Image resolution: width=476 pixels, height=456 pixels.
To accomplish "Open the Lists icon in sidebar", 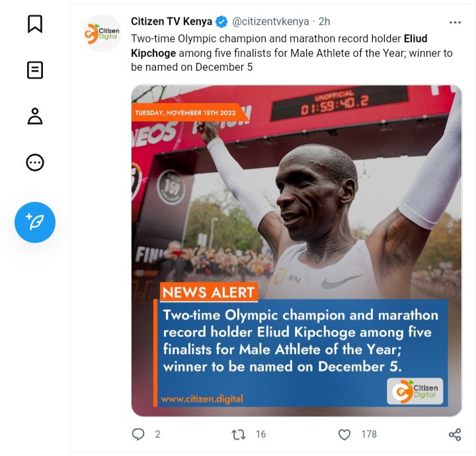I will (x=35, y=70).
